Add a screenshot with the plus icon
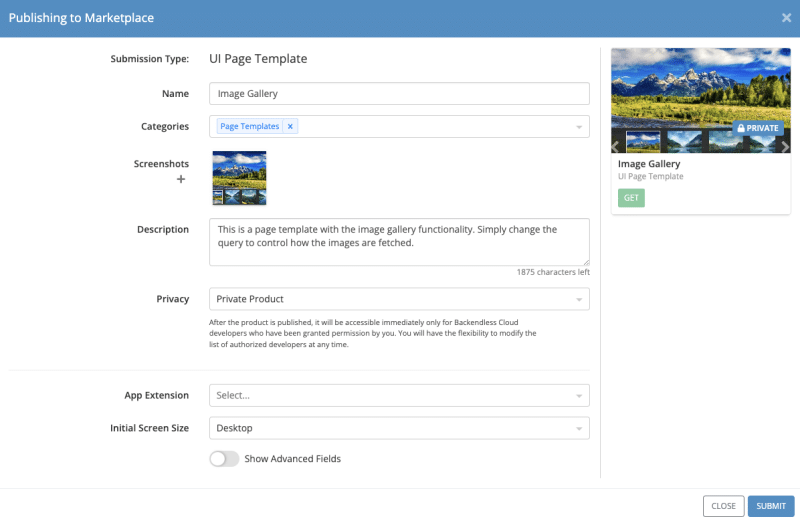800x523 pixels. (181, 180)
